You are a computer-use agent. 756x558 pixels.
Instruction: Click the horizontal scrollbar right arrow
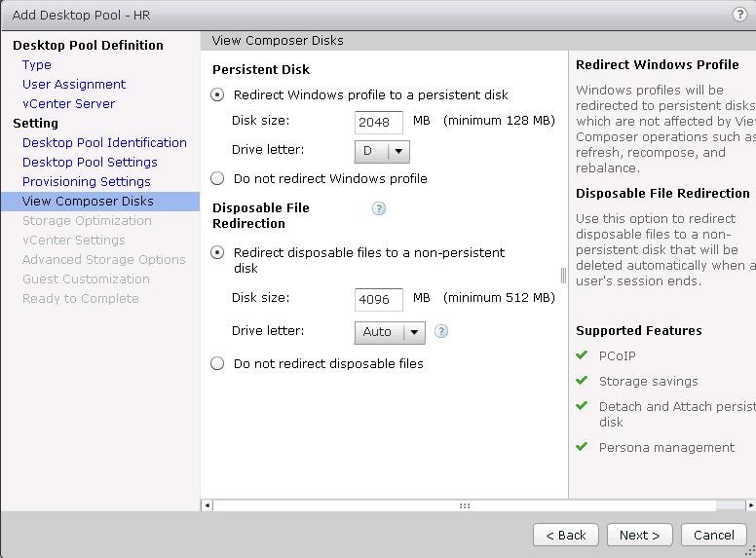coord(750,505)
